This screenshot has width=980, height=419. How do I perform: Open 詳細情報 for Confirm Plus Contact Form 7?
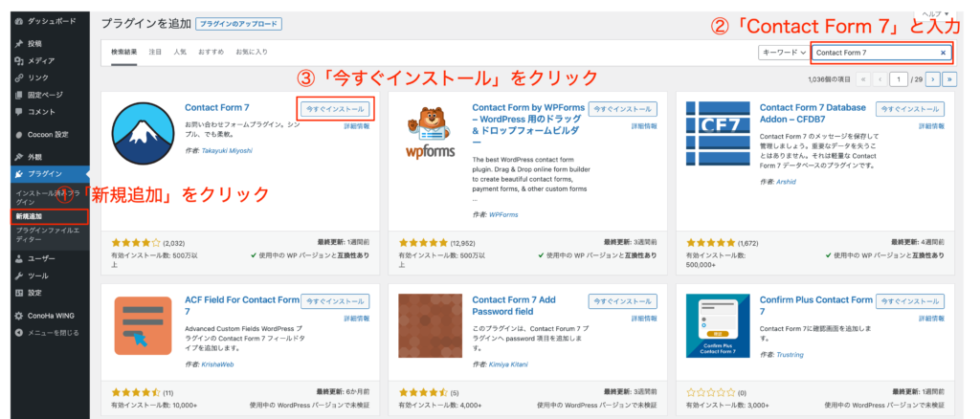click(x=931, y=319)
